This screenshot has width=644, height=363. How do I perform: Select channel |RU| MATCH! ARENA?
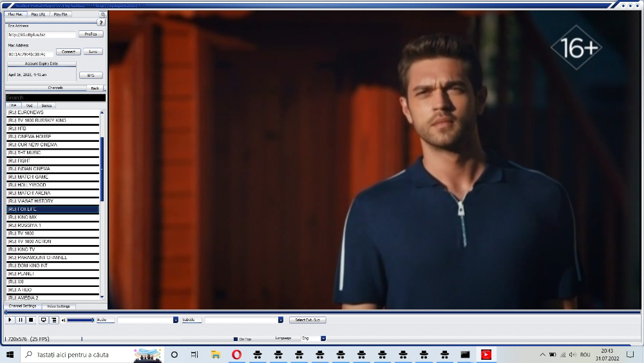(x=53, y=193)
